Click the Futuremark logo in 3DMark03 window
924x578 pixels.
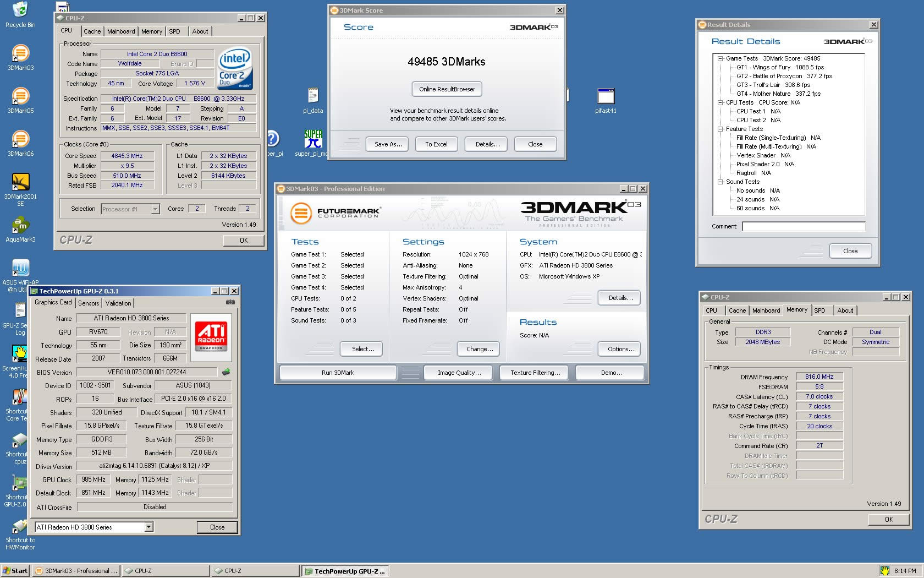[335, 212]
